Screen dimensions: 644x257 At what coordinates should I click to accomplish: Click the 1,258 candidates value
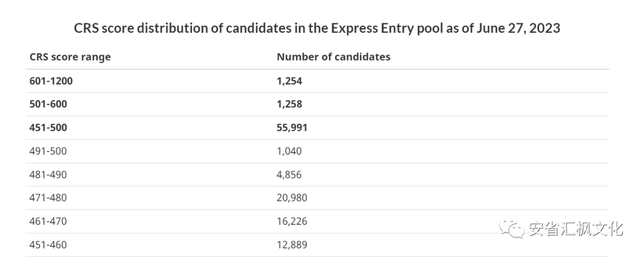(290, 104)
